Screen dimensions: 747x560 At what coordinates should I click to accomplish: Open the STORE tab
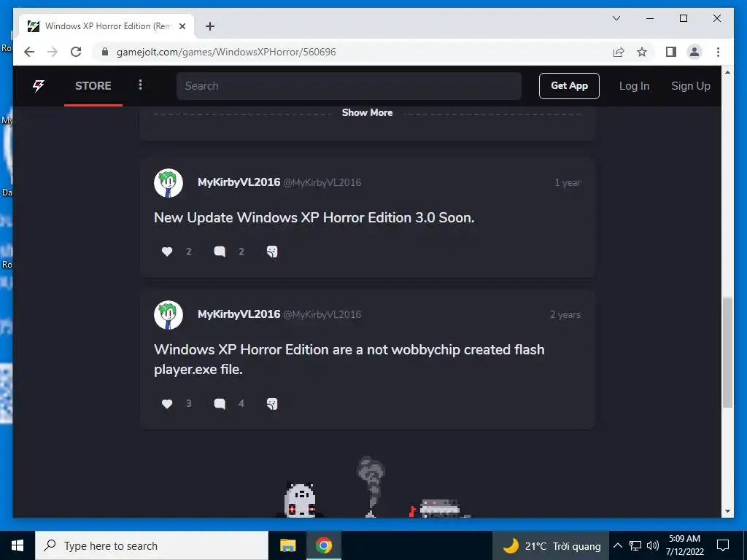93,86
